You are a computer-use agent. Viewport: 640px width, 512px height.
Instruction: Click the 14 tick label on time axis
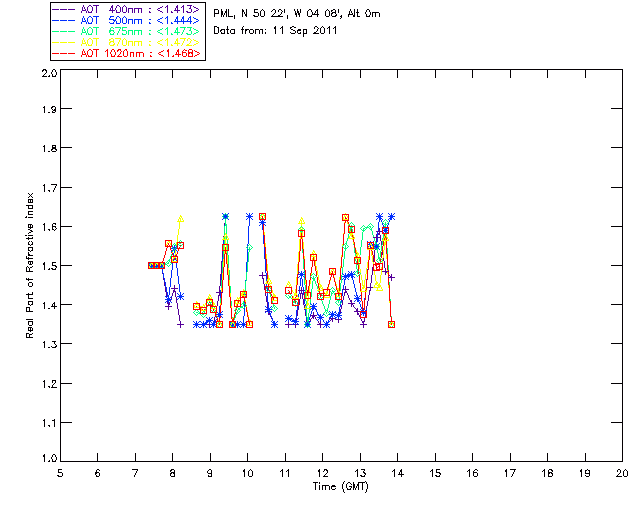click(x=398, y=473)
